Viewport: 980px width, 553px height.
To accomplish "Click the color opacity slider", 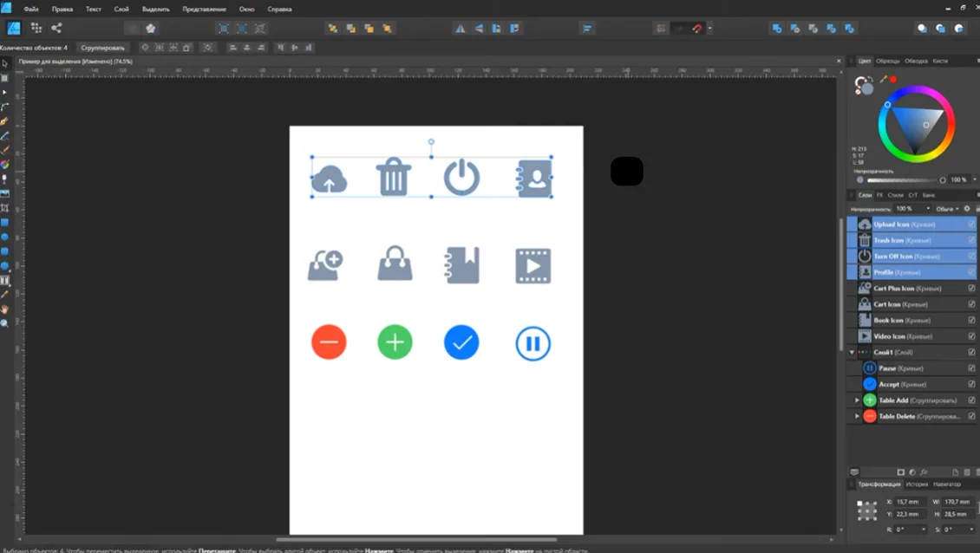I will pos(905,180).
